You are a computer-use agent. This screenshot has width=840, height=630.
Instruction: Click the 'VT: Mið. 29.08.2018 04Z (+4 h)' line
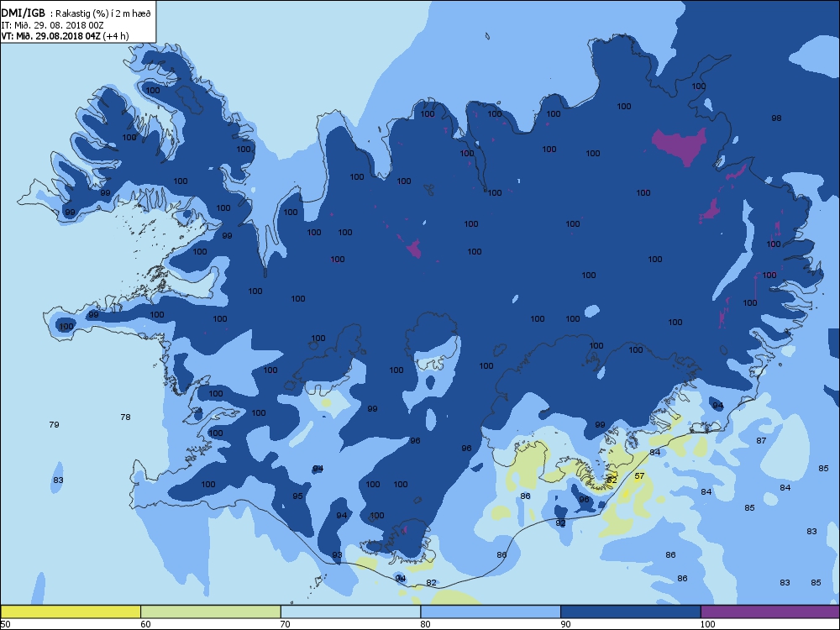[65, 36]
